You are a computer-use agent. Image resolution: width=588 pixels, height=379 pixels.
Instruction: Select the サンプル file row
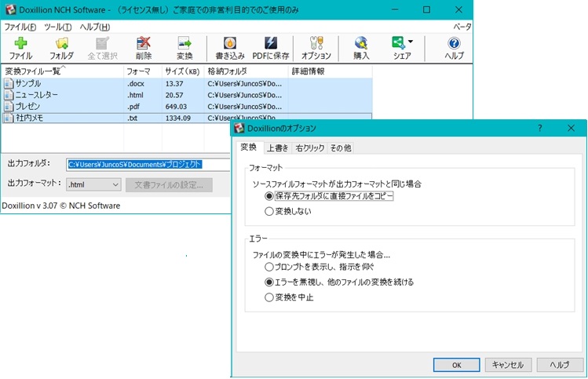(187, 83)
